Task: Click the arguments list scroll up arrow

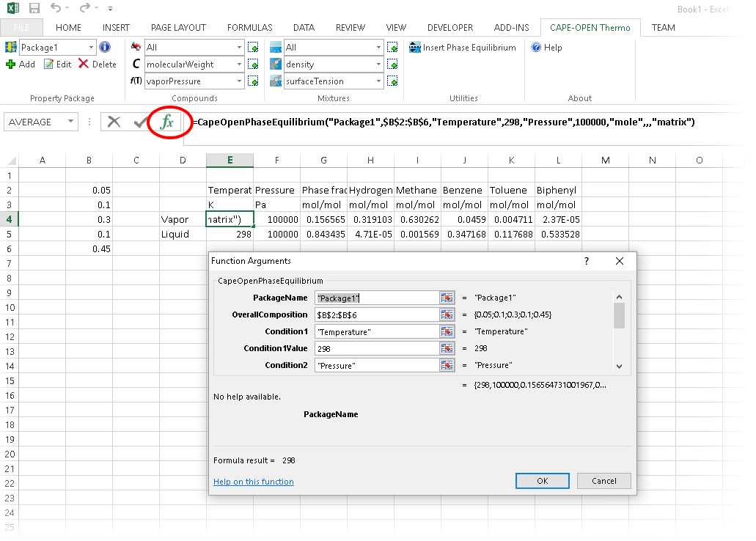Action: [619, 297]
